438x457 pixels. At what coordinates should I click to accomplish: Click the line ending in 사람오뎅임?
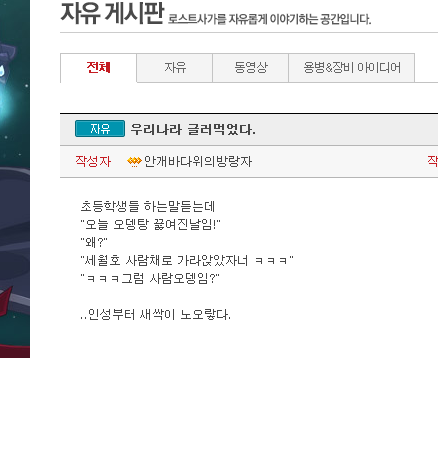[x=150, y=278]
